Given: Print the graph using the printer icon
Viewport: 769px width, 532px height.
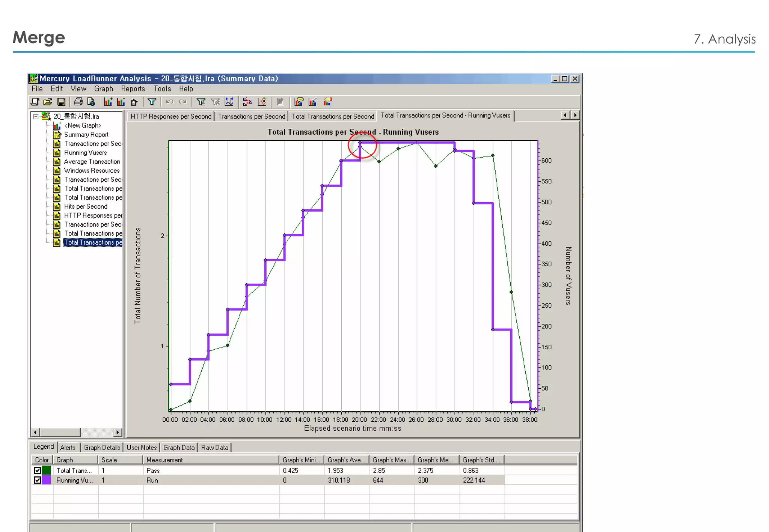Looking at the screenshot, I should [x=78, y=102].
